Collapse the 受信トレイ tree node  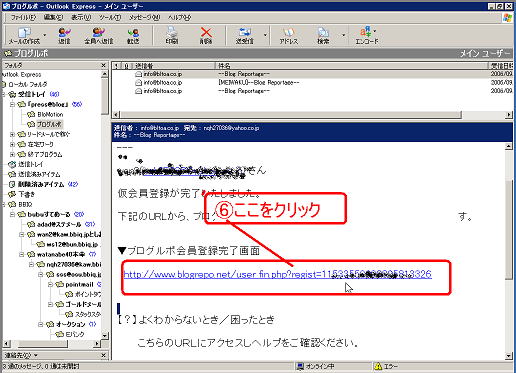click(3, 94)
